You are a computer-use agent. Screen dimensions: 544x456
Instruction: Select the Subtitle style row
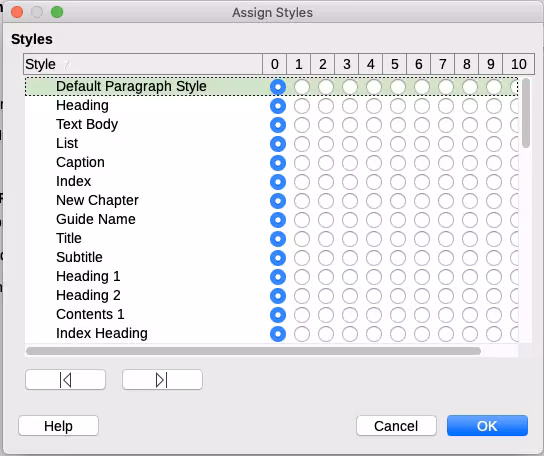[271, 257]
